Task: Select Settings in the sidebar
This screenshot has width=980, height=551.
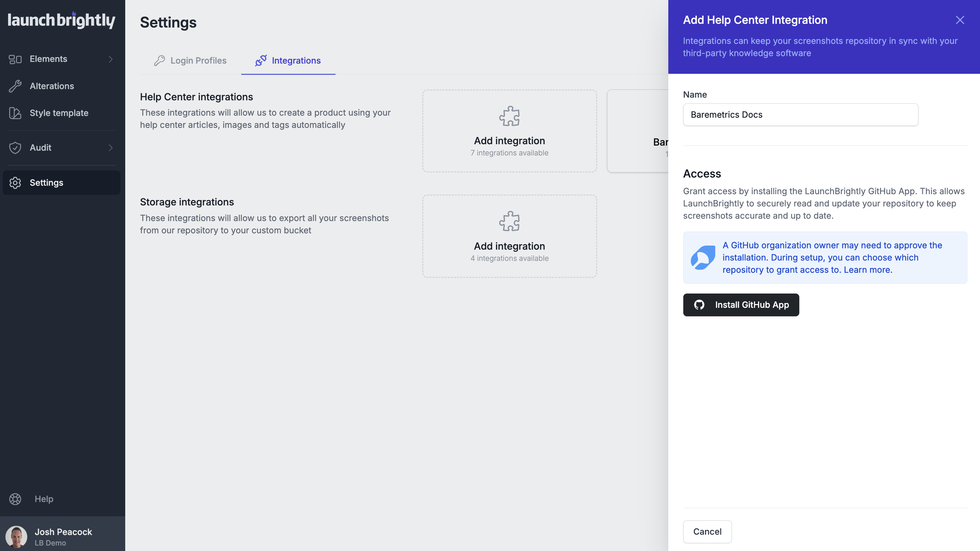Action: pos(61,183)
